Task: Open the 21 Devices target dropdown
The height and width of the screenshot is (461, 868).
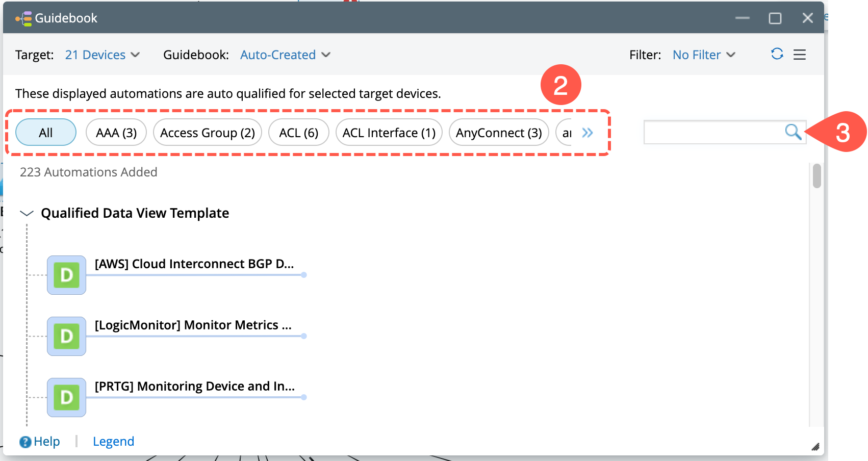Action: pos(102,55)
